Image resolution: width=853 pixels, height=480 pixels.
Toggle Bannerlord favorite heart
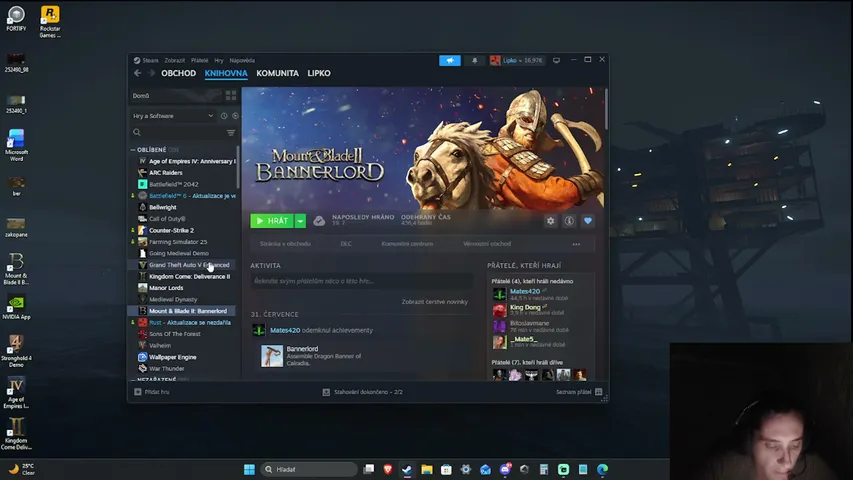pyautogui.click(x=588, y=221)
